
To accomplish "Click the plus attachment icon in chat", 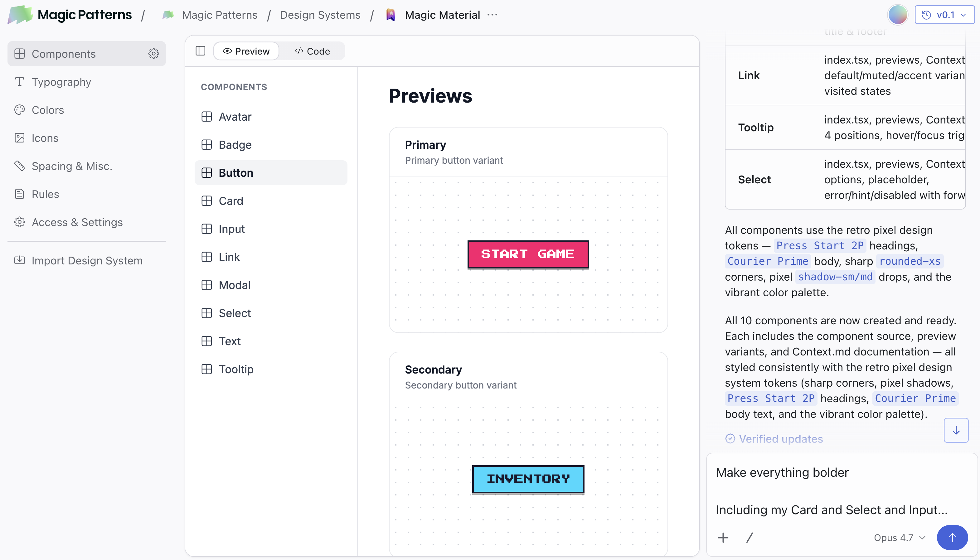I will point(723,537).
